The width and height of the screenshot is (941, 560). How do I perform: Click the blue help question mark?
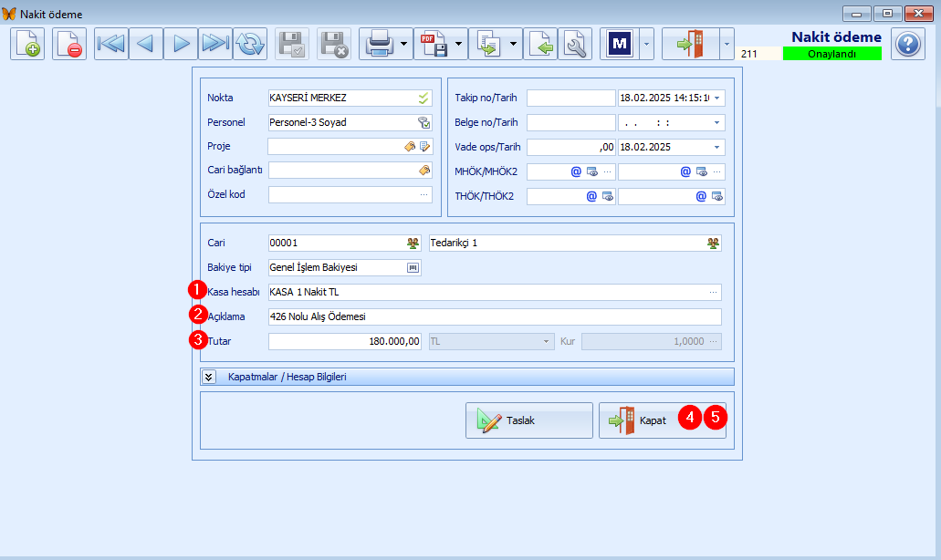click(x=907, y=44)
